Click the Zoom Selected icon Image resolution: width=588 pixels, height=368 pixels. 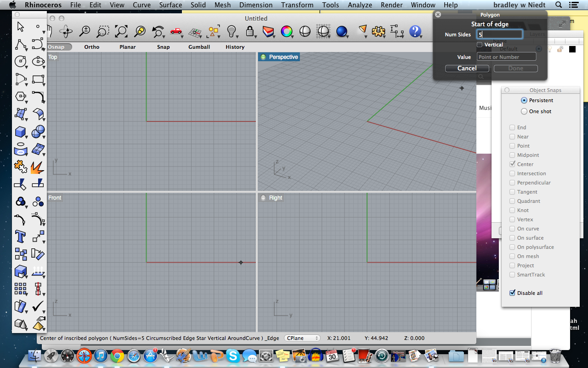[140, 31]
